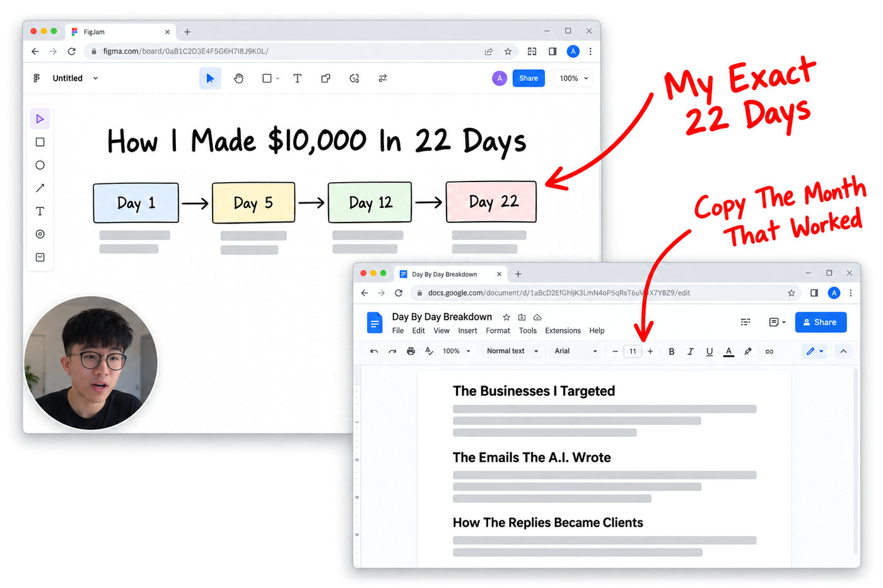Click The Businesses I Targeted heading
The height and width of the screenshot is (588, 883).
pyautogui.click(x=534, y=391)
